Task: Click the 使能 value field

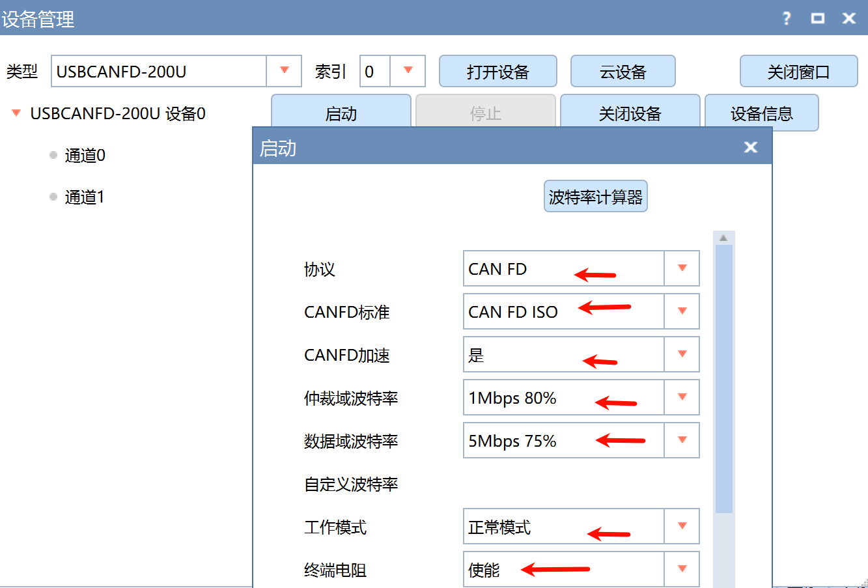Action: coord(564,569)
